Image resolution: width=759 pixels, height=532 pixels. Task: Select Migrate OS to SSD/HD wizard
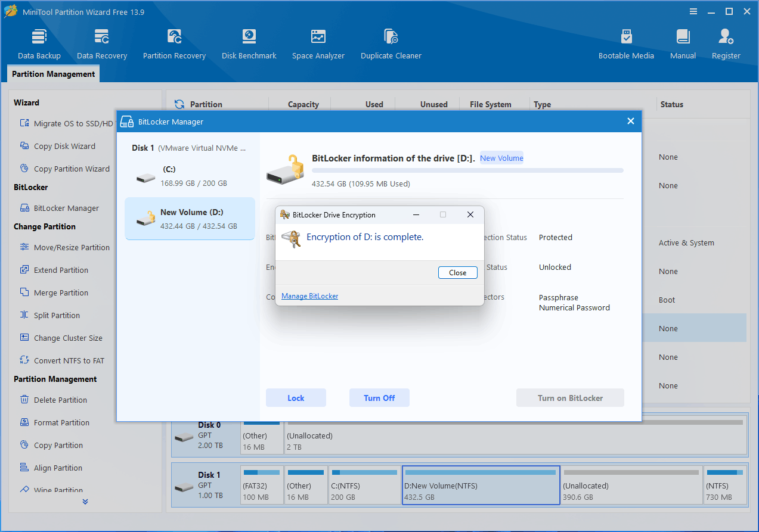pyautogui.click(x=66, y=123)
